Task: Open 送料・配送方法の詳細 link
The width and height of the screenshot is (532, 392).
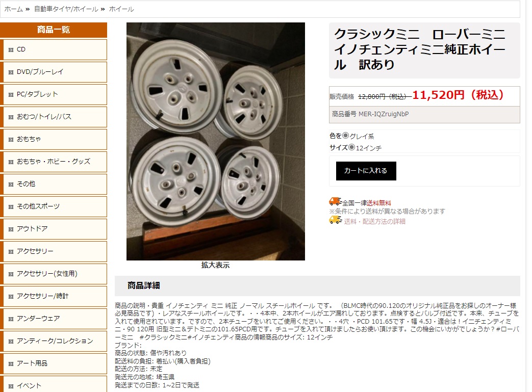Action: click(x=374, y=221)
